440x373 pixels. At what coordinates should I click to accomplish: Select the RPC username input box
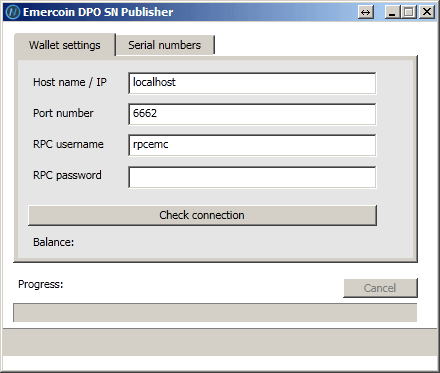(252, 145)
